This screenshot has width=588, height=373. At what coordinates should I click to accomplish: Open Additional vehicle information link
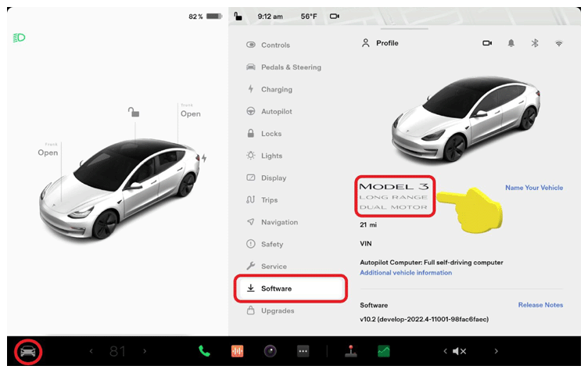click(406, 273)
